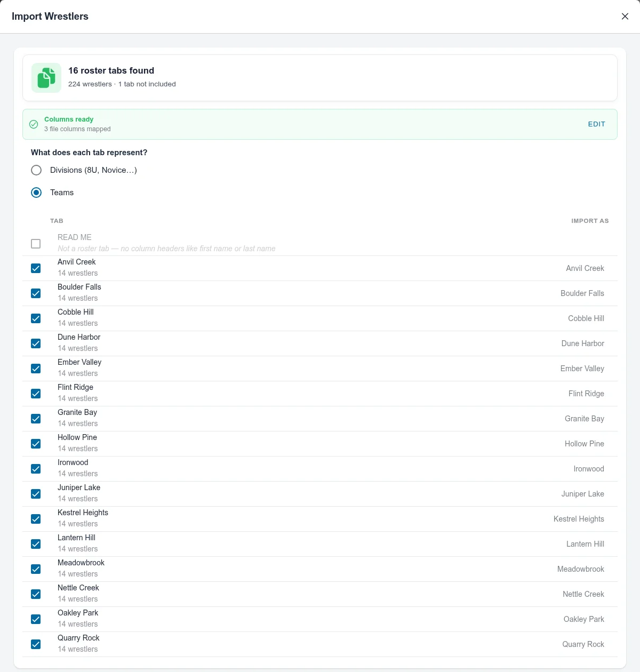Click the IMPORT AS column header
640x672 pixels.
pos(590,221)
